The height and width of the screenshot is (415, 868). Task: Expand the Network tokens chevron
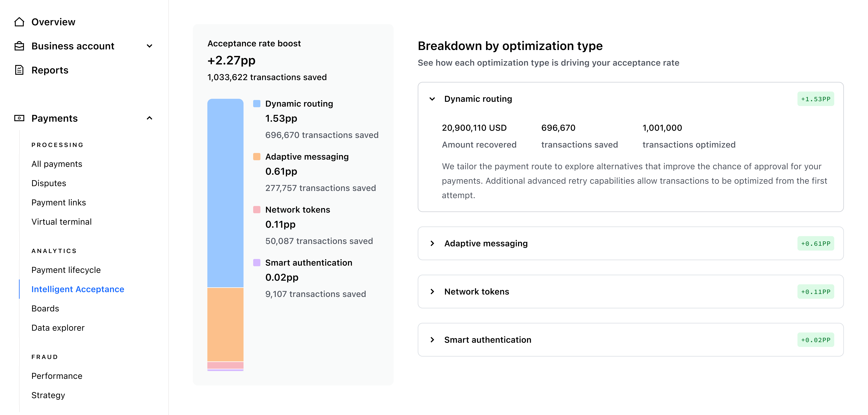tap(432, 292)
